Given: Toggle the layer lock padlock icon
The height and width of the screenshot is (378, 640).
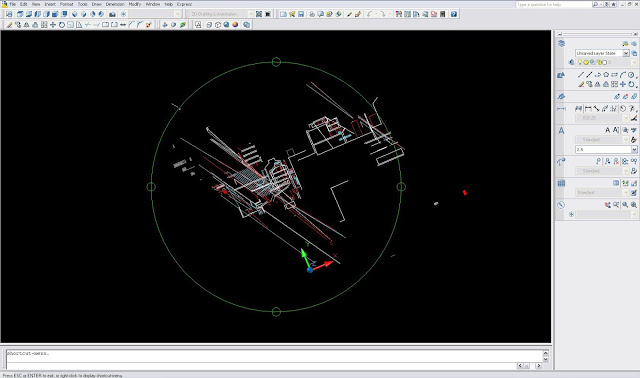Looking at the screenshot, I should [x=599, y=62].
